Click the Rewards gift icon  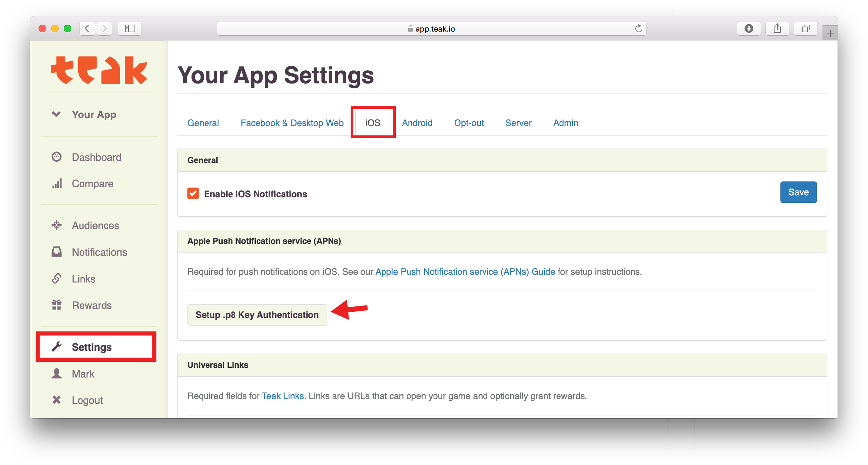[56, 305]
